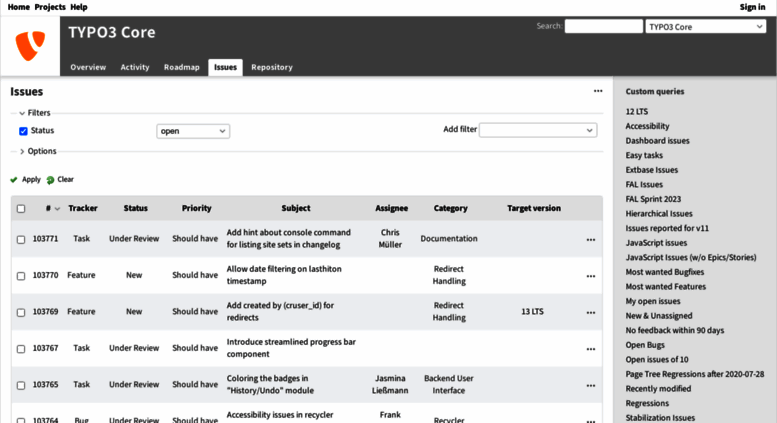Select checkbox for issue 103769
Screen dimensions: 777x423
[21, 313]
